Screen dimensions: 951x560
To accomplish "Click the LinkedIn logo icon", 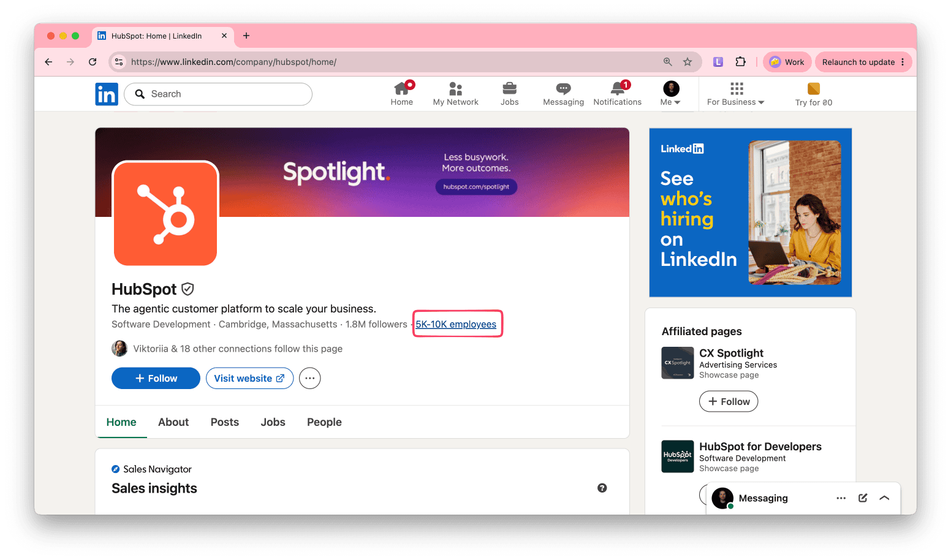I will pyautogui.click(x=107, y=94).
